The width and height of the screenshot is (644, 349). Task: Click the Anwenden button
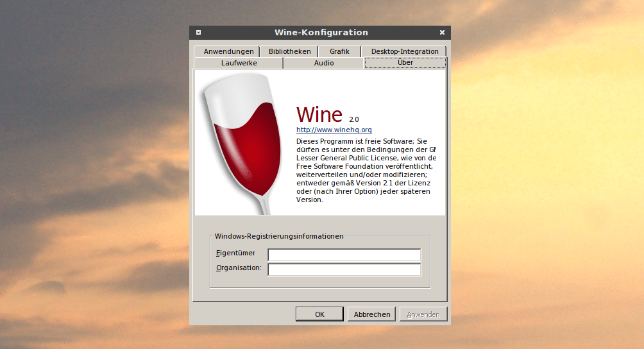click(423, 314)
